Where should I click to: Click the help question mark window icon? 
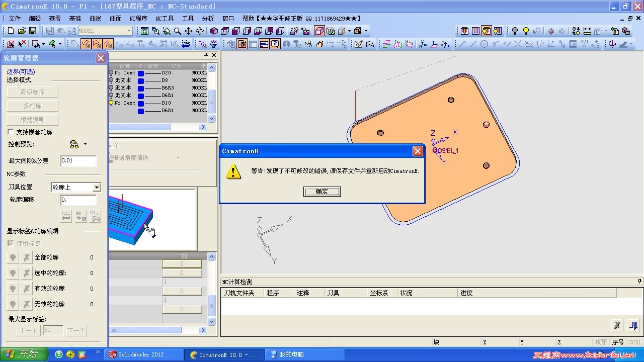coord(275,44)
